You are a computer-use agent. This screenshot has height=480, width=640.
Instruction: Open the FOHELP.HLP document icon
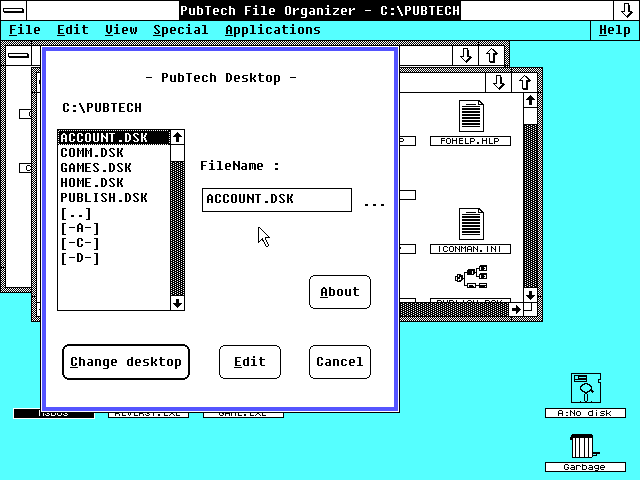click(x=471, y=116)
